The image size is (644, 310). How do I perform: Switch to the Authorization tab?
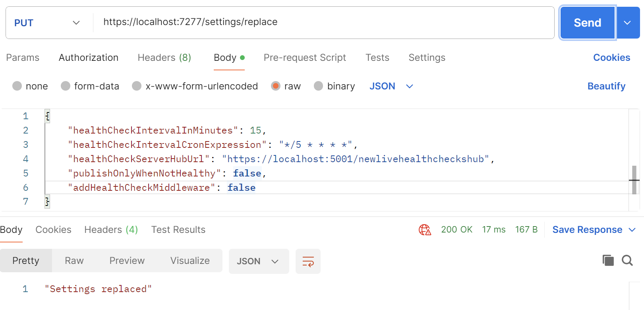(x=89, y=58)
